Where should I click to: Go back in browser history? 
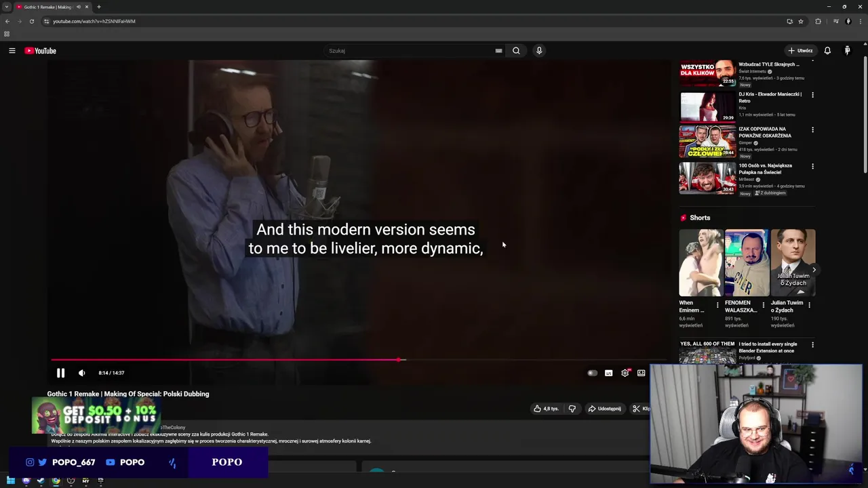tap(7, 21)
